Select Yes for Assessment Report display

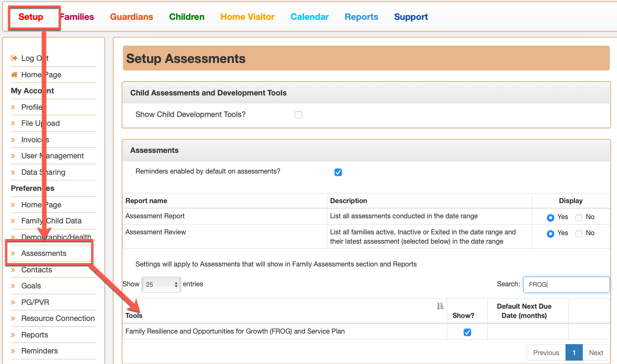point(550,217)
